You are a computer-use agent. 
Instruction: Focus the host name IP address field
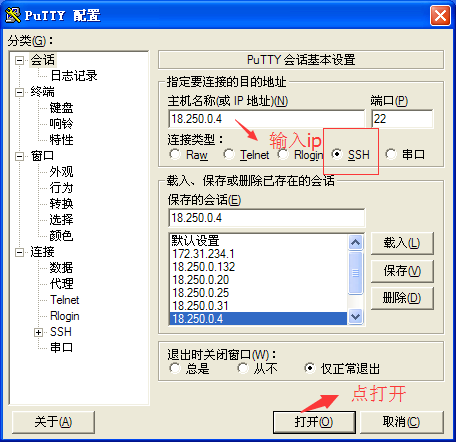tap(267, 119)
